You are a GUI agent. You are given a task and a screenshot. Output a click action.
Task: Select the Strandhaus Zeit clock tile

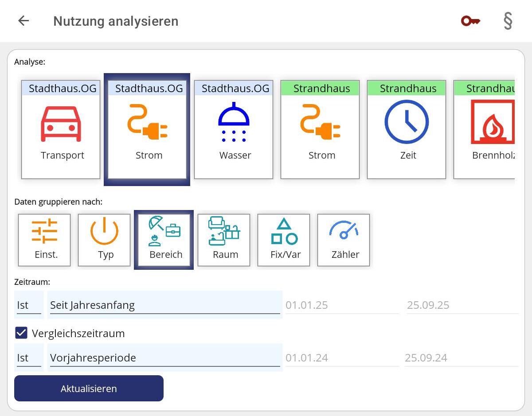point(407,129)
